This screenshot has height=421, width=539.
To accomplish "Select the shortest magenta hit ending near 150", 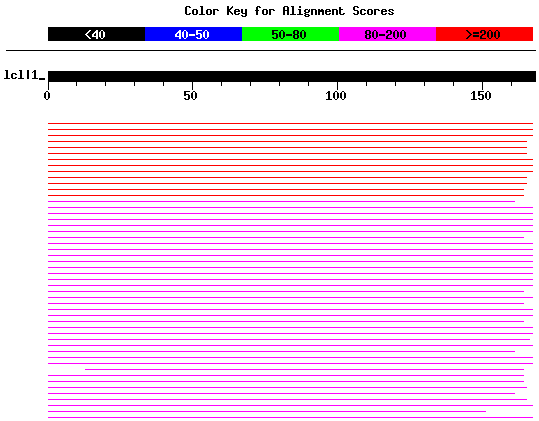I will pyautogui.click(x=267, y=411).
